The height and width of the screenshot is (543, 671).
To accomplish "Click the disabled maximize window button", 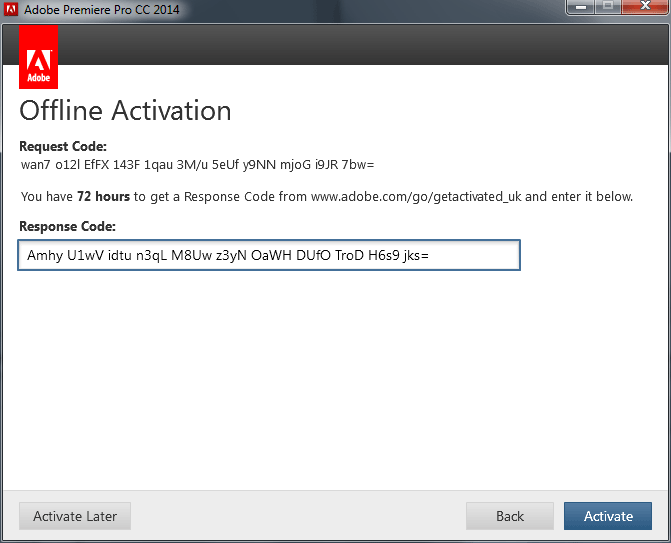I will point(608,6).
